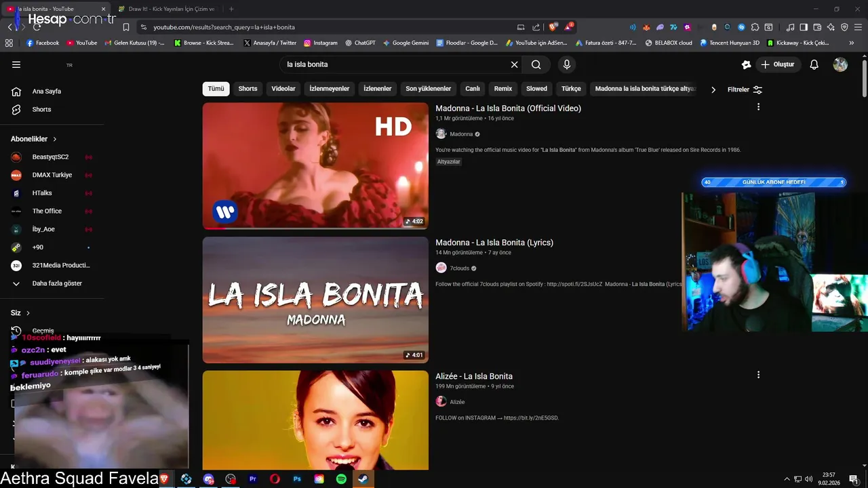This screenshot has height=488, width=868.
Task: Open options menu for Madonna Official Video
Action: [x=758, y=107]
